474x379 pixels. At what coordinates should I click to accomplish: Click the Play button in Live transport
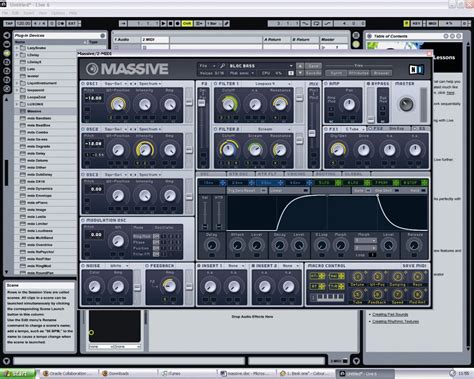(163, 24)
